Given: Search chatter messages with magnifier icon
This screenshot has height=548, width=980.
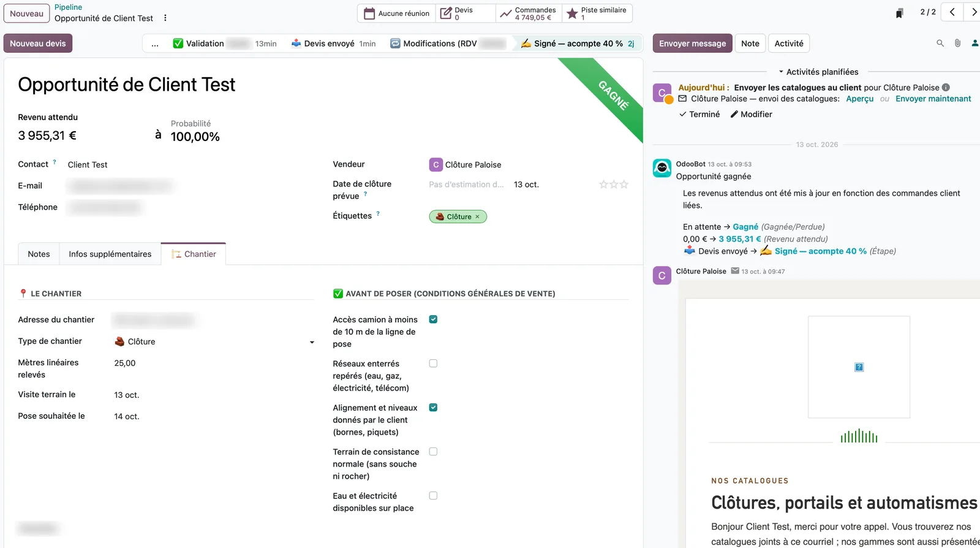Looking at the screenshot, I should 940,44.
